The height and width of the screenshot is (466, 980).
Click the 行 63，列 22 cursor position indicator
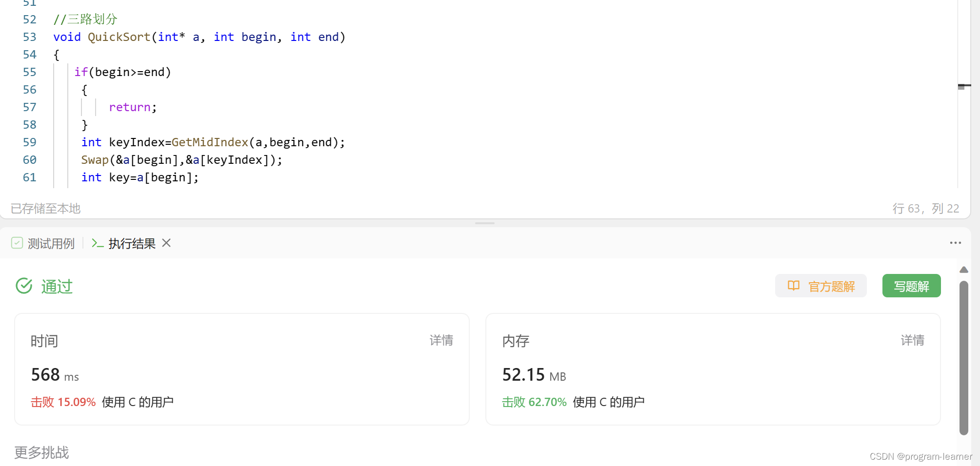pos(926,209)
